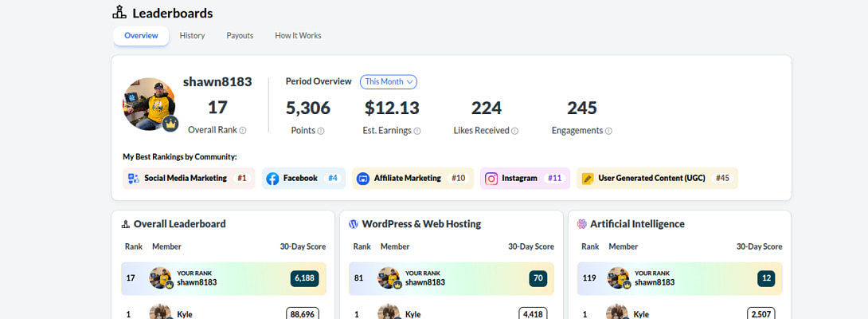Click the info icon beside Est. Earnings
Image resolution: width=868 pixels, height=319 pixels.
click(x=417, y=131)
